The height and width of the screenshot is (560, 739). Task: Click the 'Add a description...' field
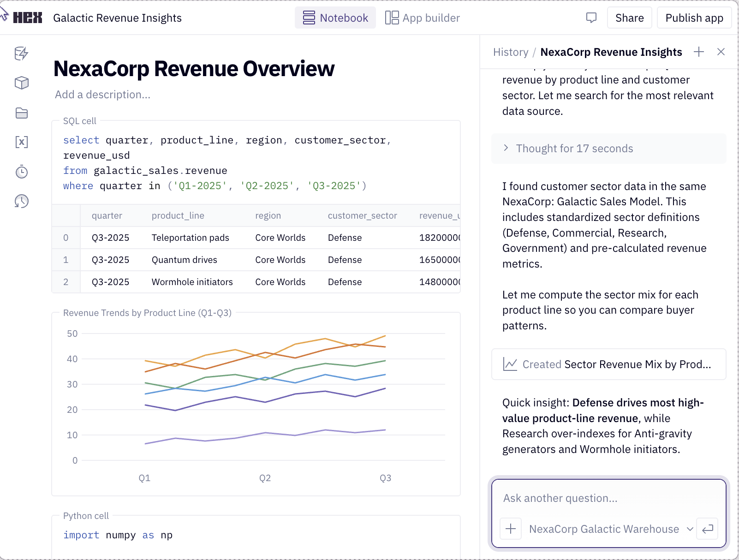tap(103, 95)
